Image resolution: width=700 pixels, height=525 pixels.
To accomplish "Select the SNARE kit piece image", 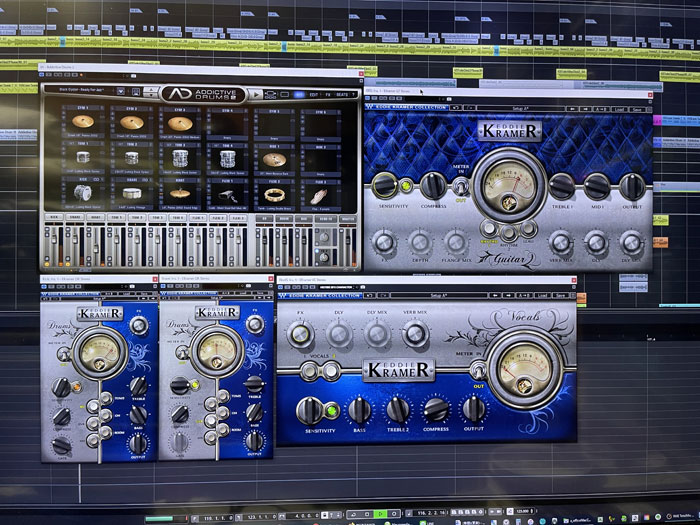I will click(132, 193).
